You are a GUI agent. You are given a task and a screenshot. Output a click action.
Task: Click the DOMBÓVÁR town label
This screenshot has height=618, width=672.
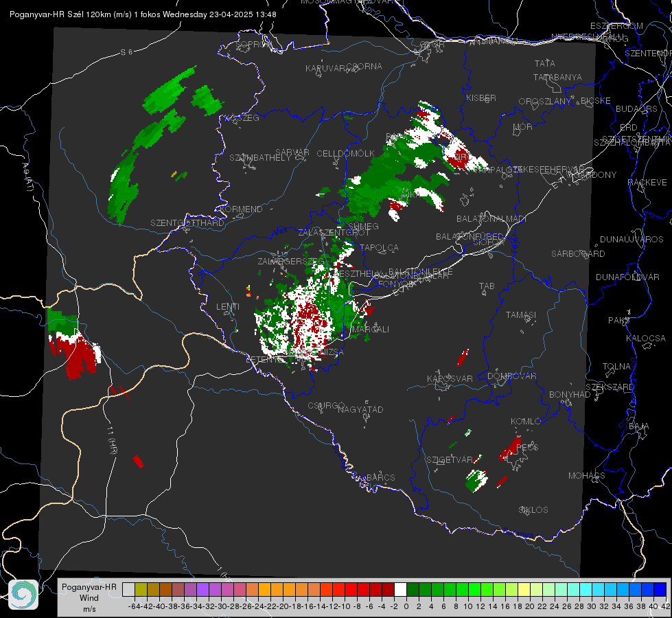[511, 376]
